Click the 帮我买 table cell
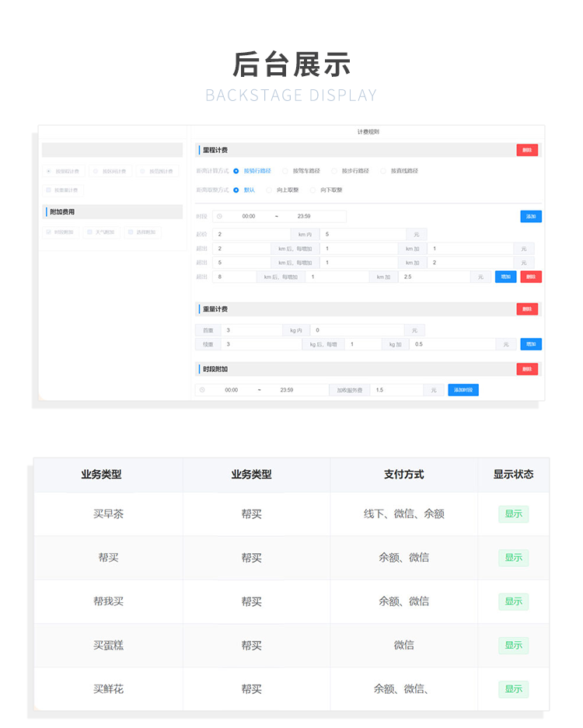Viewport: 583px width, 728px height. point(108,601)
